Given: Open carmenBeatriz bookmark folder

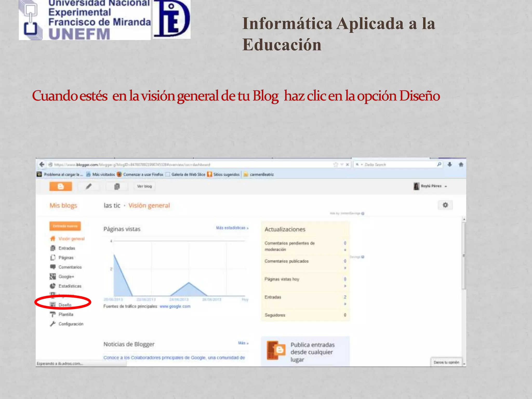Looking at the screenshot, I should (x=259, y=174).
